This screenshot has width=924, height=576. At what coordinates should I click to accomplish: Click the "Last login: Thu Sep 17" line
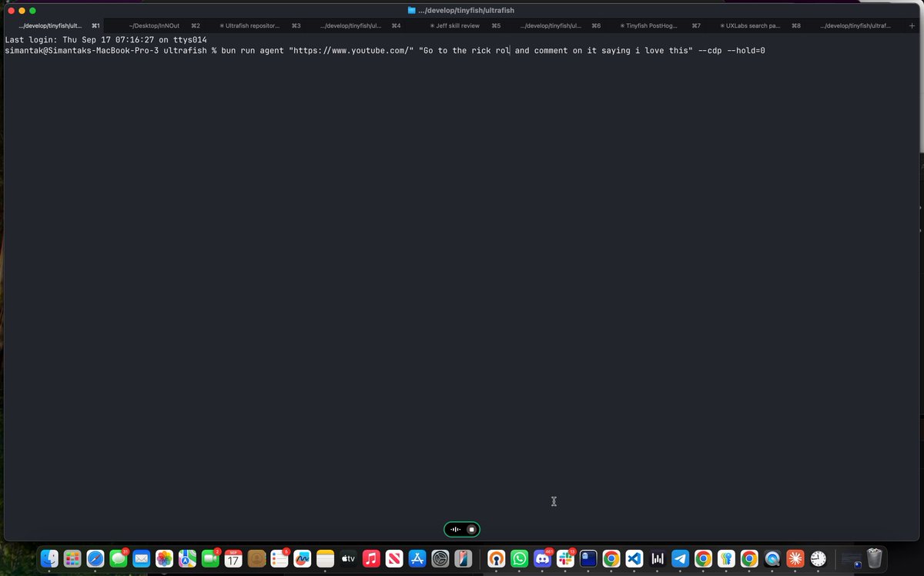[105, 40]
